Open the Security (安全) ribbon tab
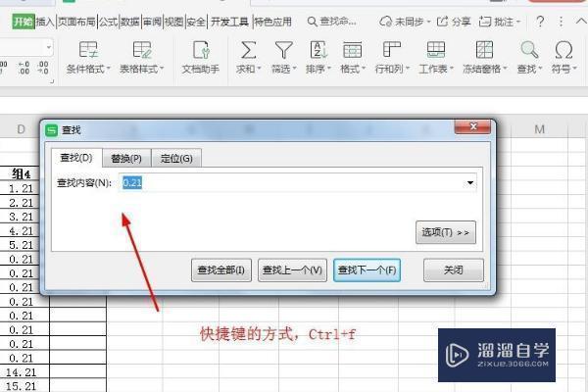This screenshot has height=392, width=588. 196,22
